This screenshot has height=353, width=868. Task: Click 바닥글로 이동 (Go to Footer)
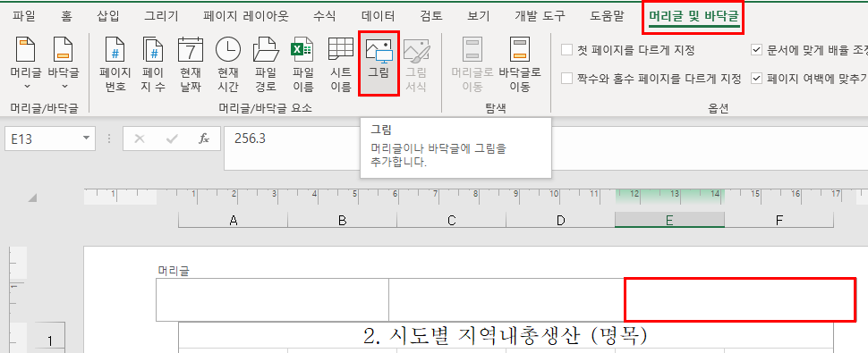[x=520, y=63]
